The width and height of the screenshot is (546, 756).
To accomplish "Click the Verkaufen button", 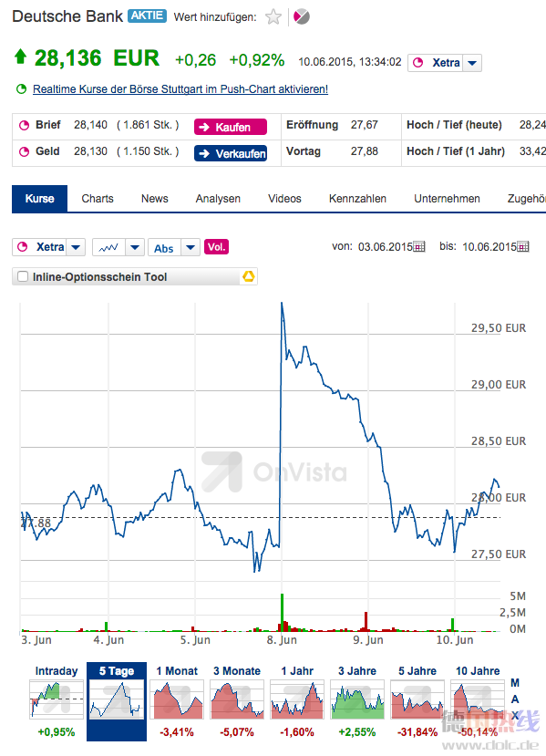I will [x=231, y=153].
